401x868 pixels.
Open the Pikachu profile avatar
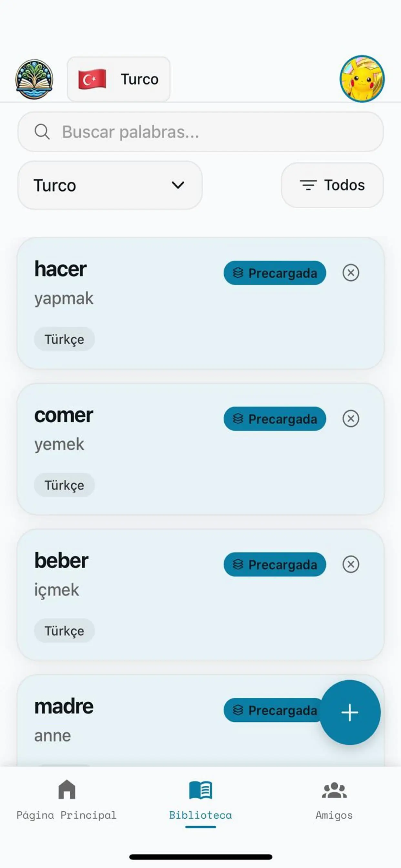[362, 79]
